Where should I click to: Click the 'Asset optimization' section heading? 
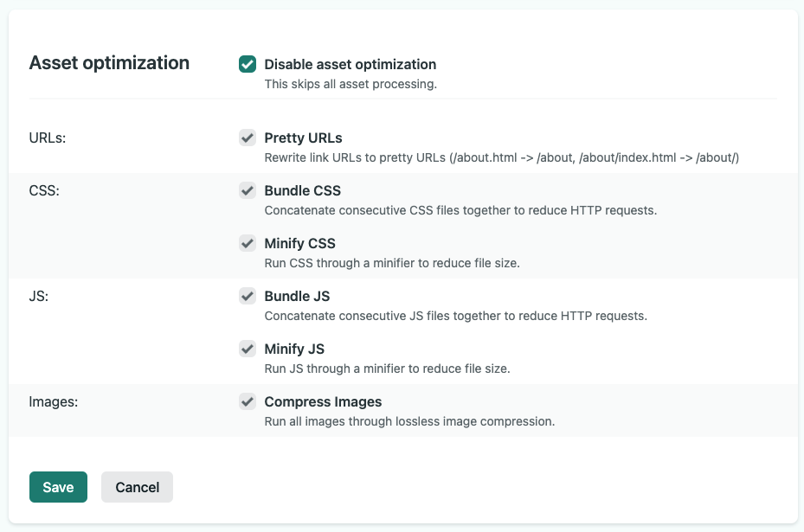pos(109,63)
